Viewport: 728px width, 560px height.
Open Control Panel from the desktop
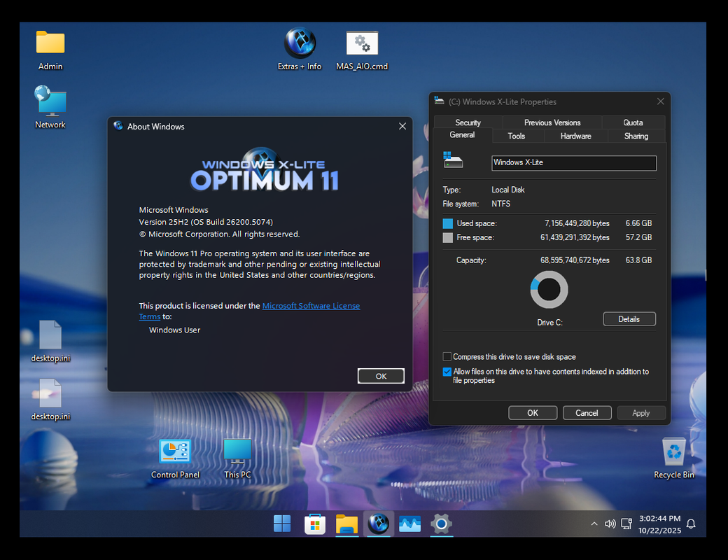coord(175,458)
